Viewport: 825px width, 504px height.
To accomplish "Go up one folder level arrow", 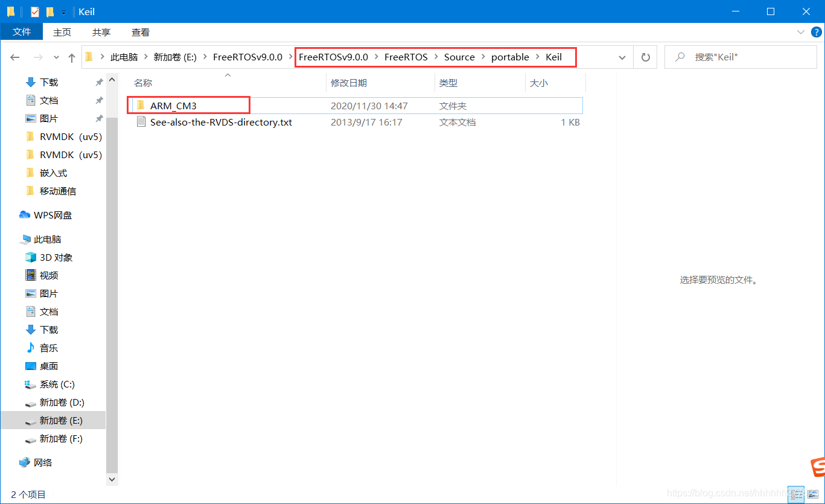I will pos(72,57).
